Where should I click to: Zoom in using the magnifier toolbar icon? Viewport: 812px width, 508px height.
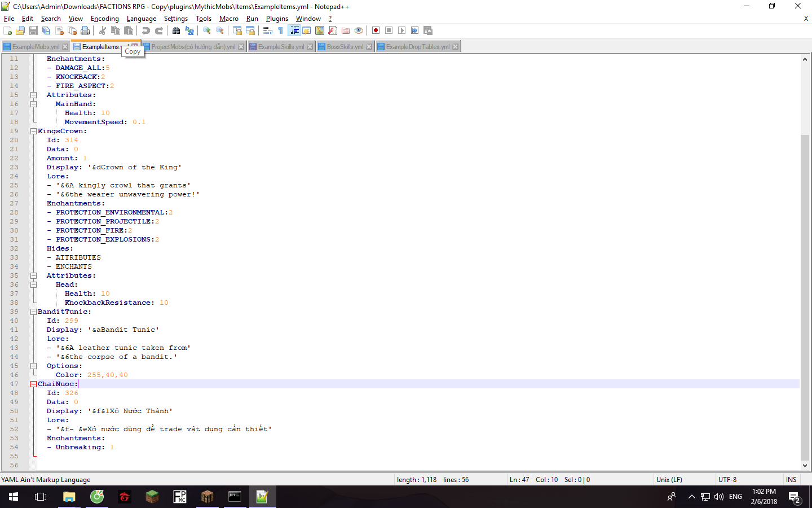(x=208, y=30)
